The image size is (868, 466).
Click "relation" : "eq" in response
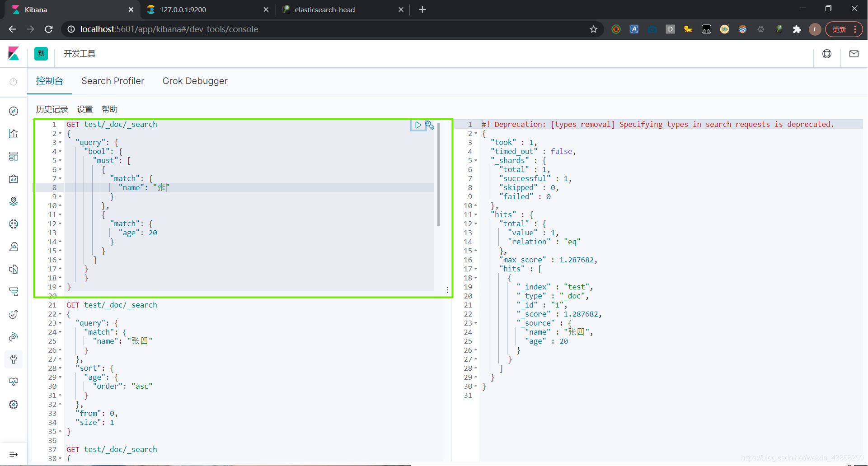click(x=544, y=242)
